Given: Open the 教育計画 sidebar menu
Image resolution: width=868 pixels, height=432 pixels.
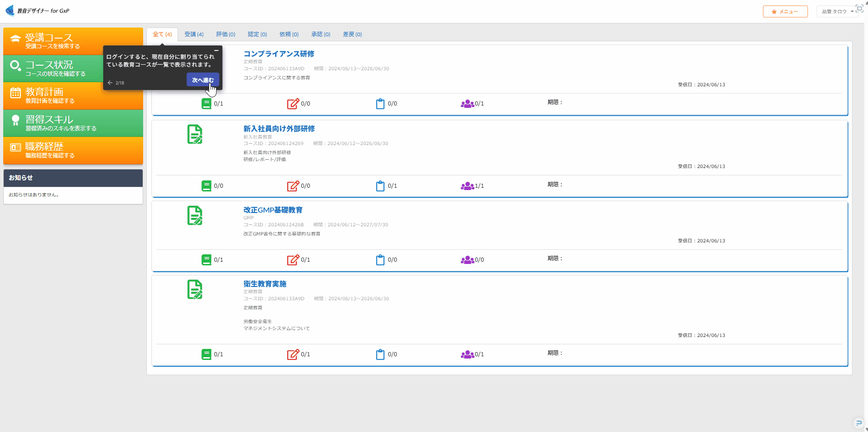Looking at the screenshot, I should 73,95.
